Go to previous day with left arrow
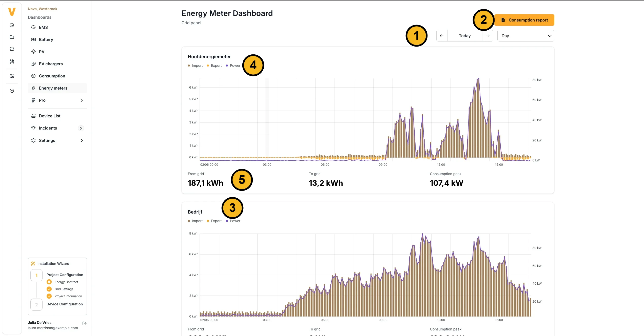644x336 pixels. (x=442, y=36)
